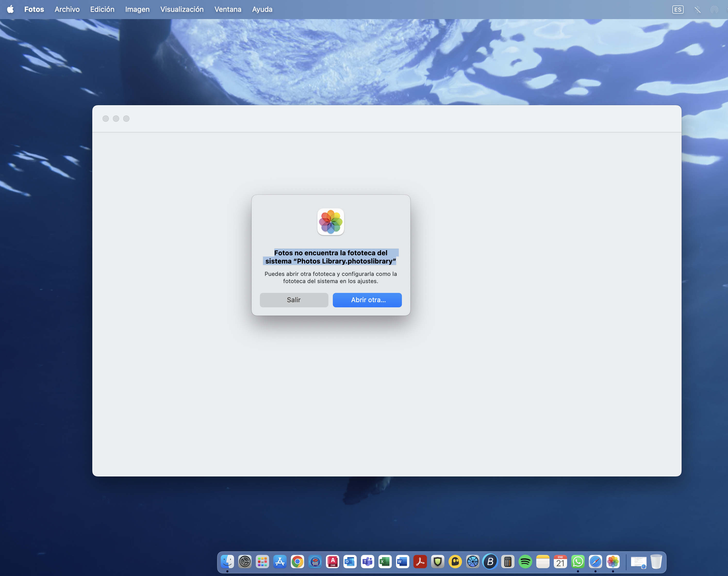Click the ES input source indicator
Image resolution: width=728 pixels, height=576 pixels.
pyautogui.click(x=677, y=10)
